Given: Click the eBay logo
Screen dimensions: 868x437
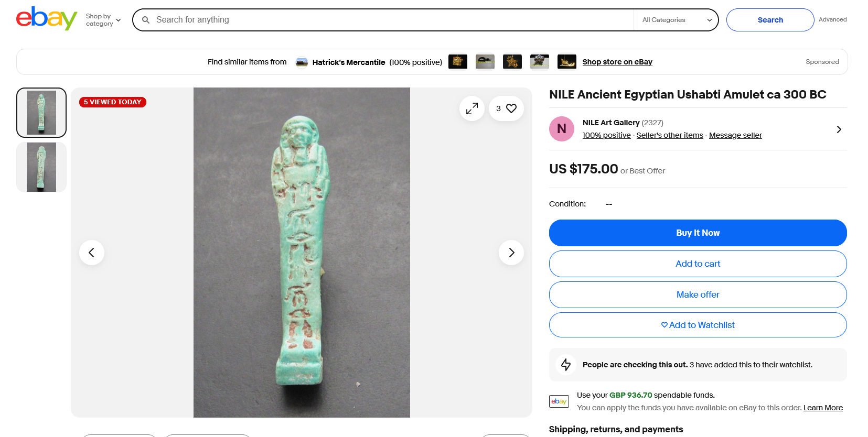Looking at the screenshot, I should point(46,19).
